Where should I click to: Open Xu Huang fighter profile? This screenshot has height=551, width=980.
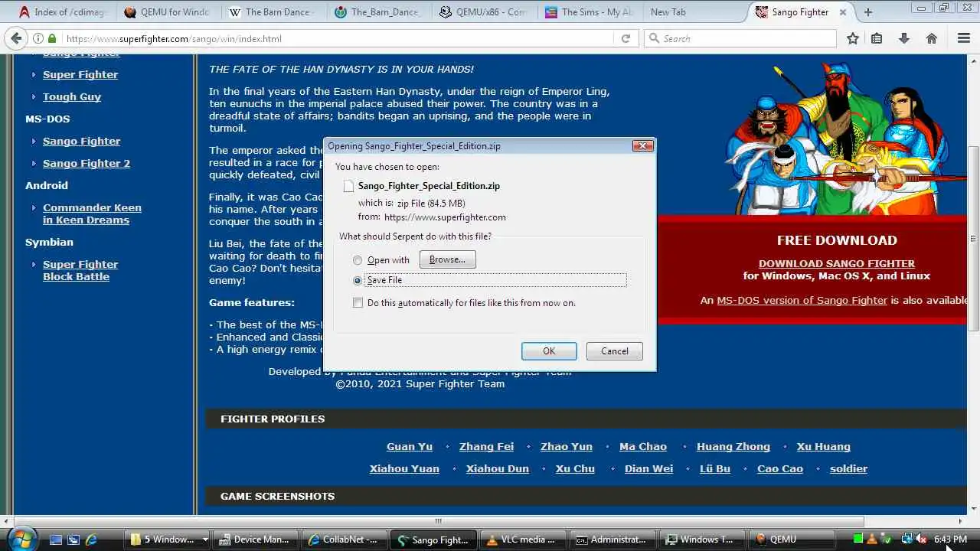[x=824, y=446]
